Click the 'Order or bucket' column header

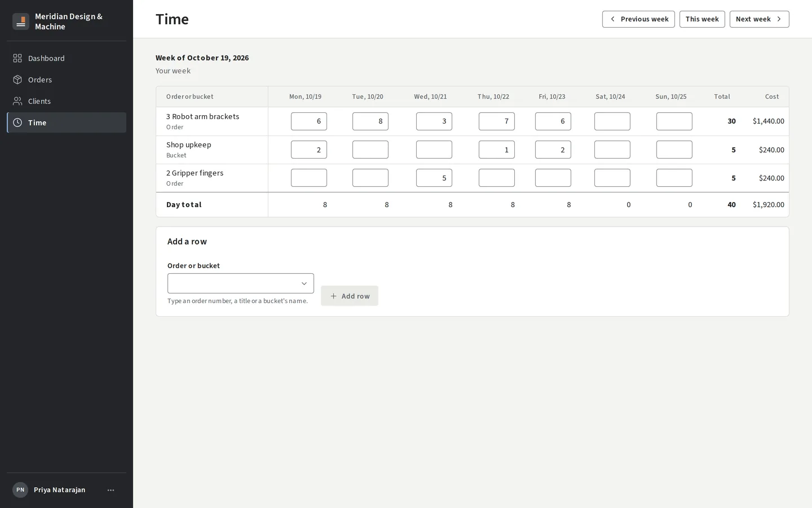tap(190, 97)
